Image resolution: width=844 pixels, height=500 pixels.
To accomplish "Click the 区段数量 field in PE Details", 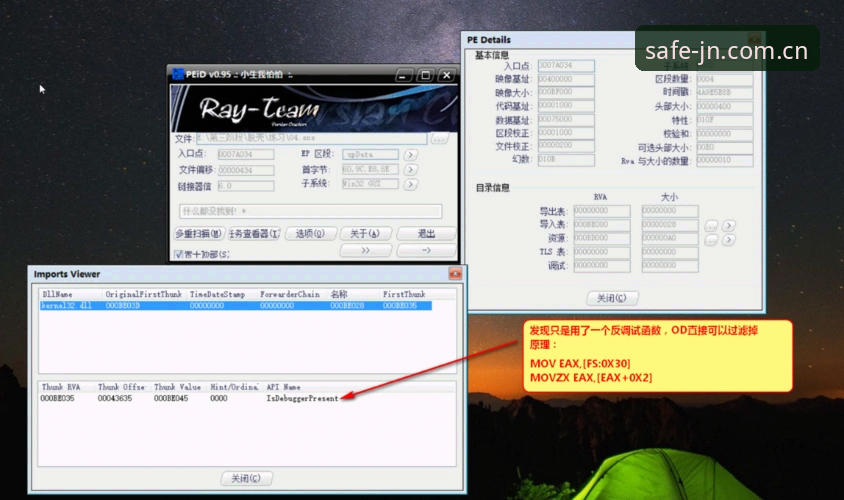I will click(x=725, y=79).
